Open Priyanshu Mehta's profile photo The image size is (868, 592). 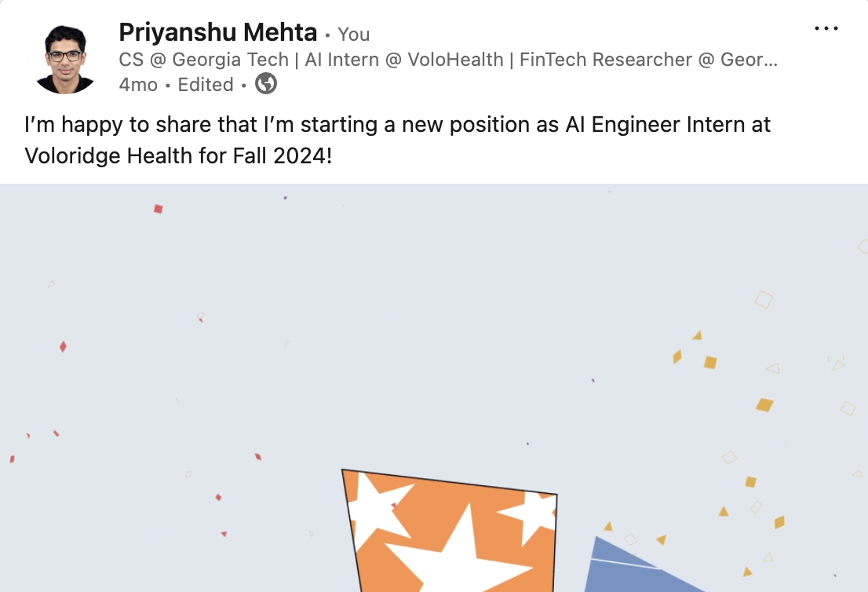(x=65, y=59)
